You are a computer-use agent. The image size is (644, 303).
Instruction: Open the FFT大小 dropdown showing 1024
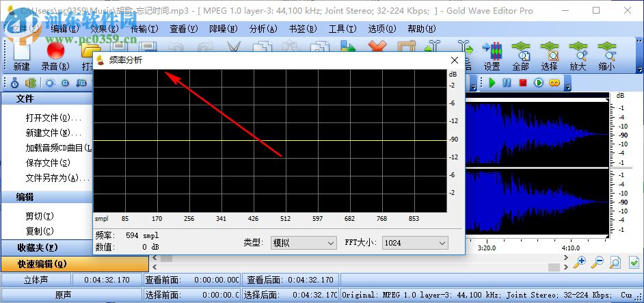(415, 243)
